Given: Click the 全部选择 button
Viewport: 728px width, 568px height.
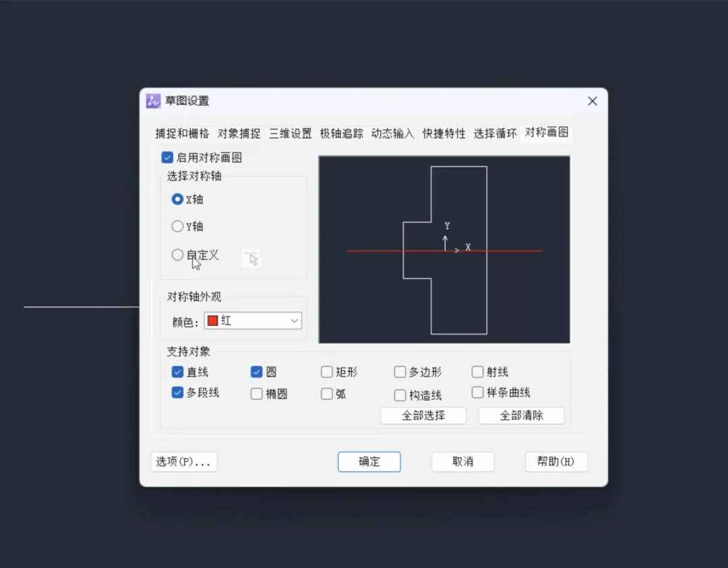Looking at the screenshot, I should 423,416.
